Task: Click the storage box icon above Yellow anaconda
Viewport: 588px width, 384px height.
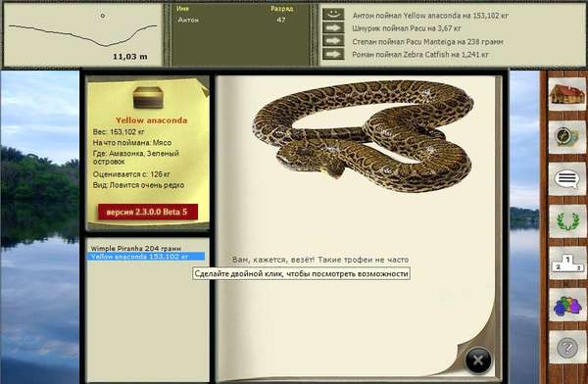Action: (148, 98)
